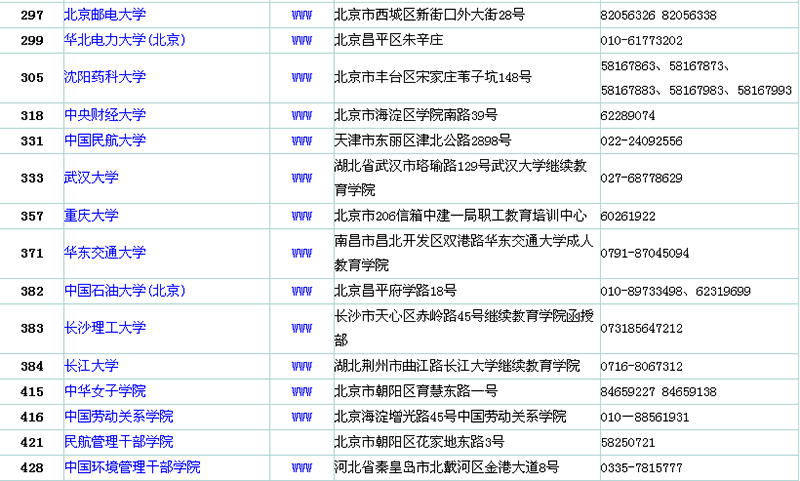Click the www link for 沈阳药科大学

click(302, 78)
